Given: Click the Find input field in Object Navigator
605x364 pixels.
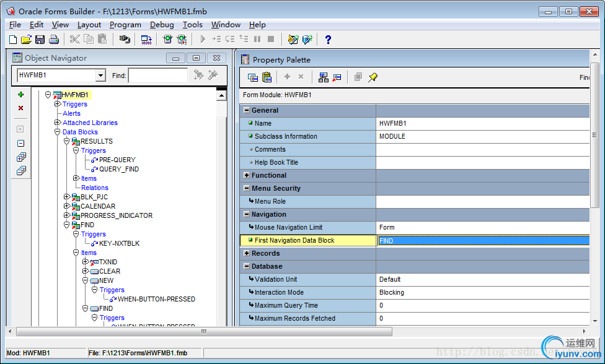Looking at the screenshot, I should pos(158,76).
